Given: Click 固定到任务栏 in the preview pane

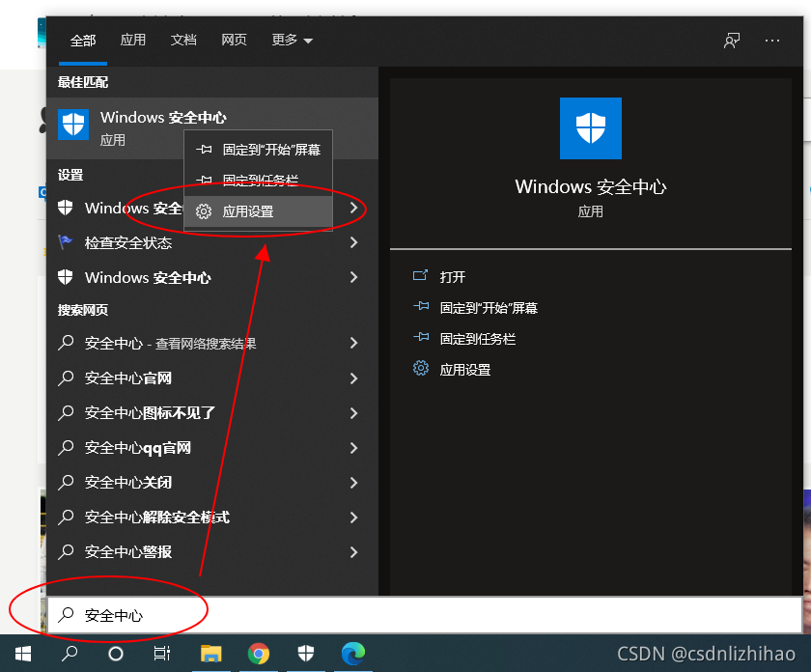Looking at the screenshot, I should pos(478,339).
